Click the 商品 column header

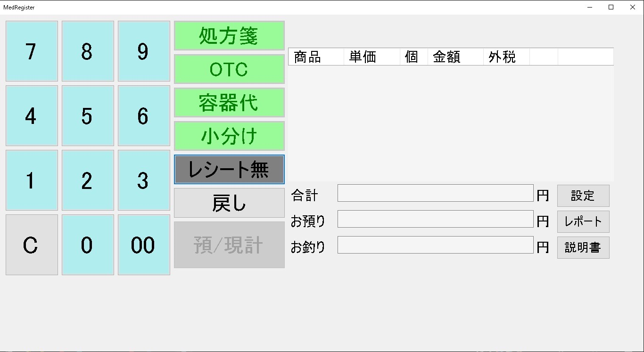pos(316,57)
